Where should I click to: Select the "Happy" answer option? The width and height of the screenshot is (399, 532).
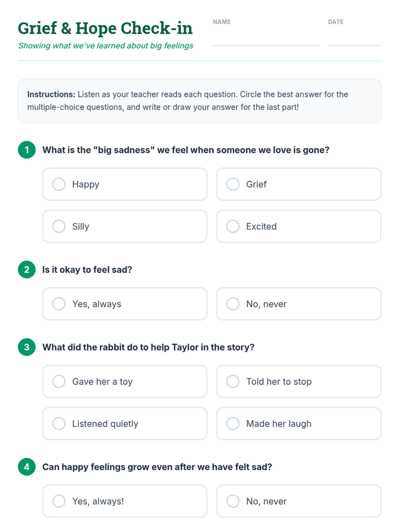pyautogui.click(x=59, y=184)
